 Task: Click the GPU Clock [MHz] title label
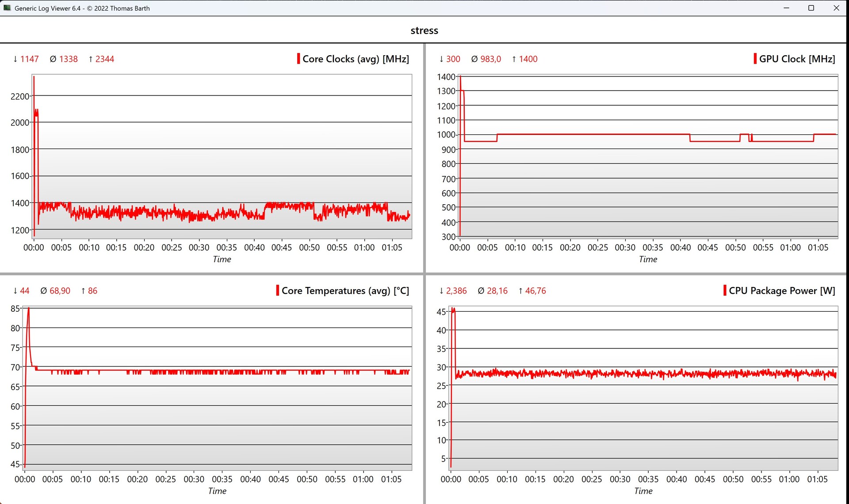coord(797,59)
